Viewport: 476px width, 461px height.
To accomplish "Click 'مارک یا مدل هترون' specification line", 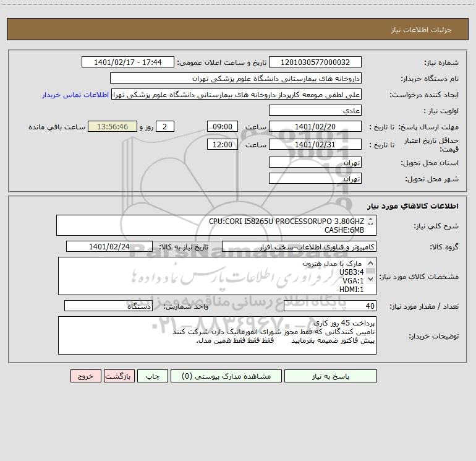I will pyautogui.click(x=333, y=264).
